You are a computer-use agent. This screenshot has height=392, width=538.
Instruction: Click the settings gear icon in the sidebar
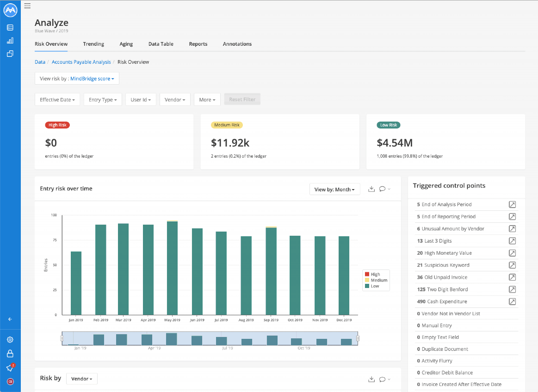point(10,339)
